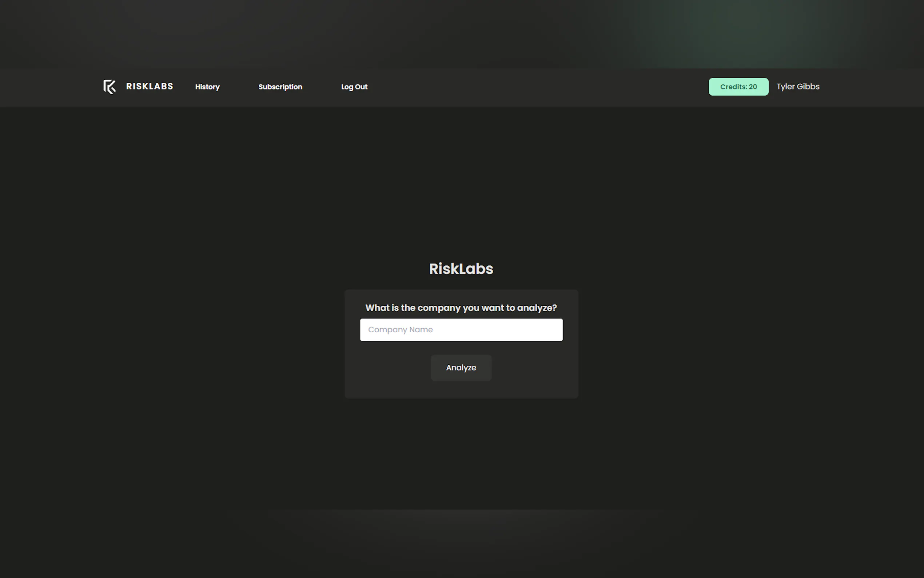Click inside the white company textbox
Viewport: 924px width, 578px height.
pos(497,329)
